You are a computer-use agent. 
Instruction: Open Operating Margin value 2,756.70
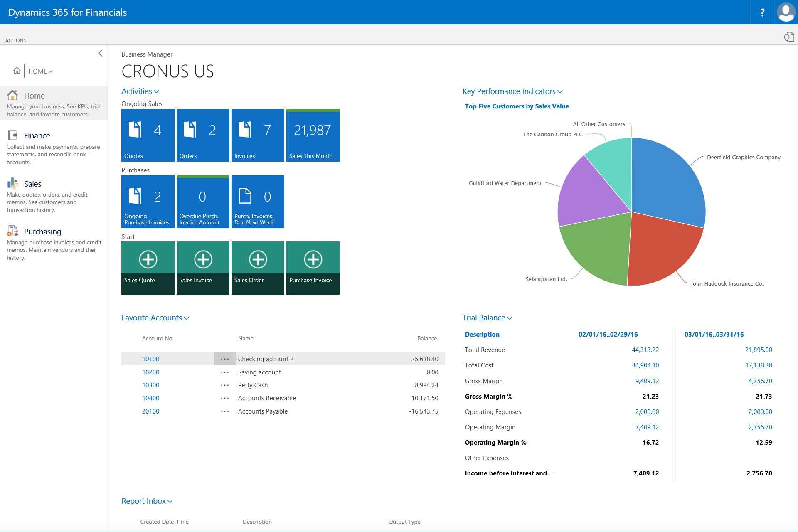coord(760,427)
